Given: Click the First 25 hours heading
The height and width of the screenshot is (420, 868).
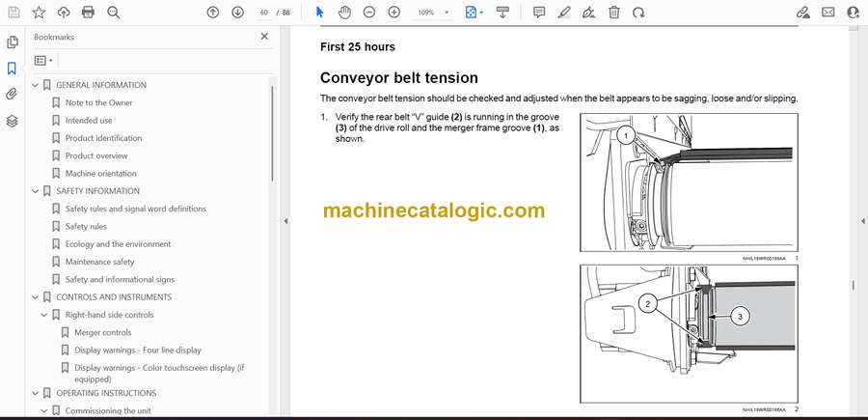Looking at the screenshot, I should pos(358,47).
